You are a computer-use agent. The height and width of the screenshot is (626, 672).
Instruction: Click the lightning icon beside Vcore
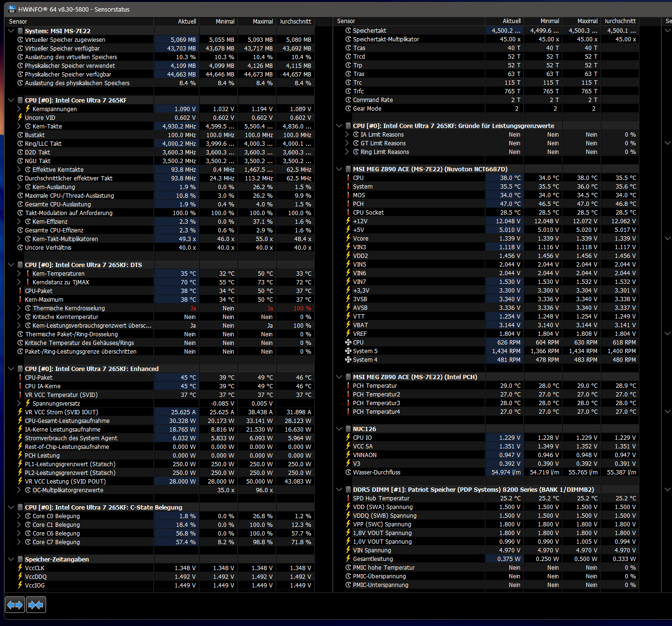[348, 238]
